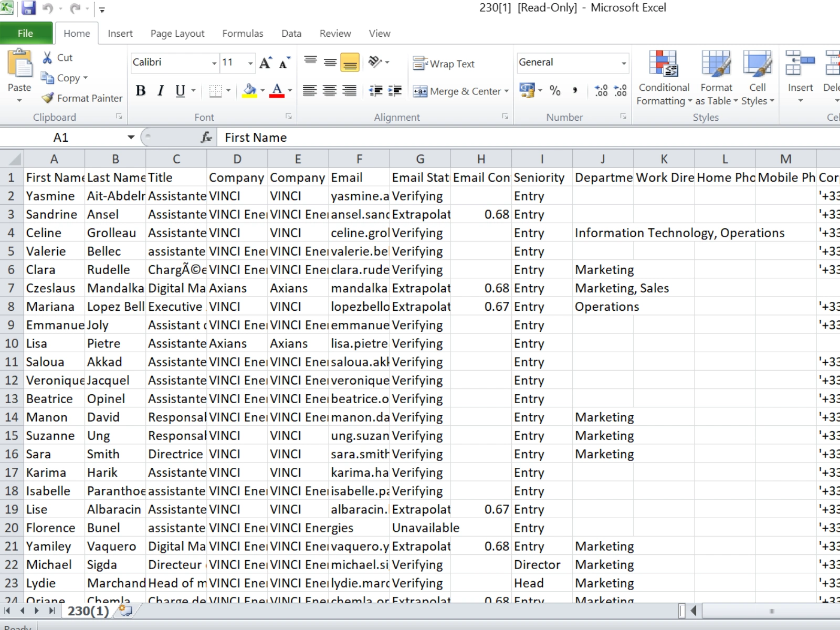Click the Increase Indent icon
840x630 pixels.
coord(395,91)
